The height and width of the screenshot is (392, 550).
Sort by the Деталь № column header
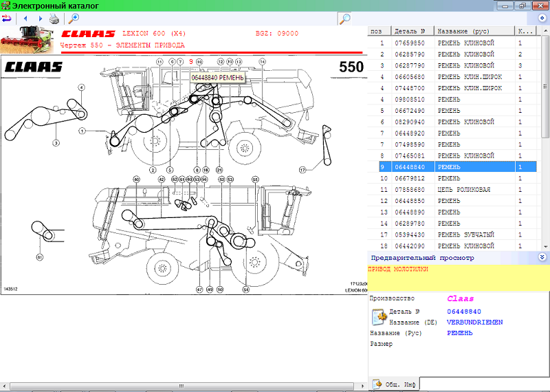click(413, 31)
